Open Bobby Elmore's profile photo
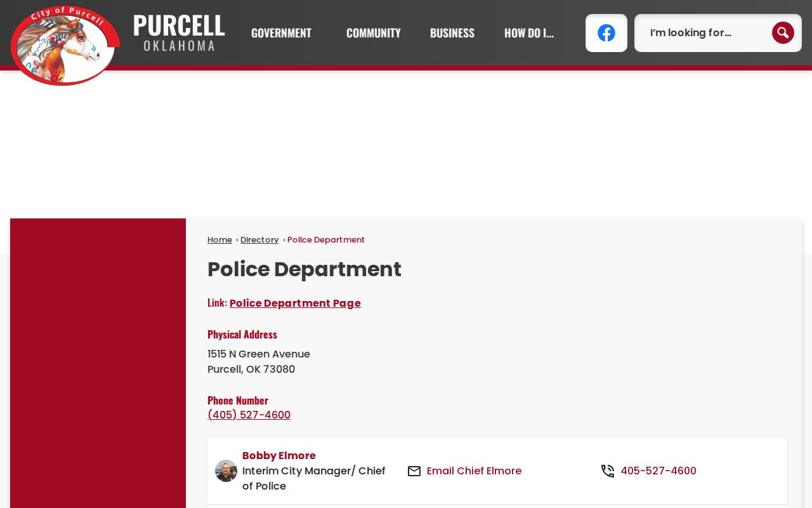Image resolution: width=812 pixels, height=508 pixels. pyautogui.click(x=226, y=471)
